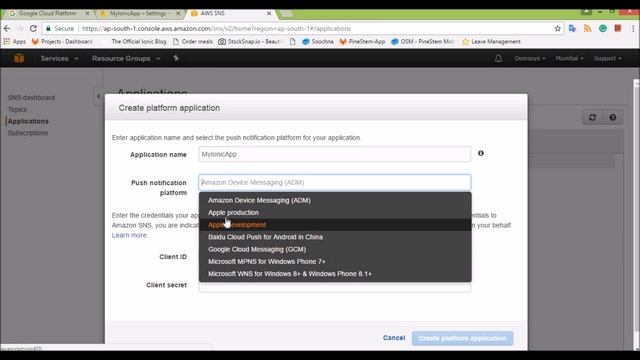Click the Client secret input field
The height and width of the screenshot is (360, 640).
(x=335, y=287)
